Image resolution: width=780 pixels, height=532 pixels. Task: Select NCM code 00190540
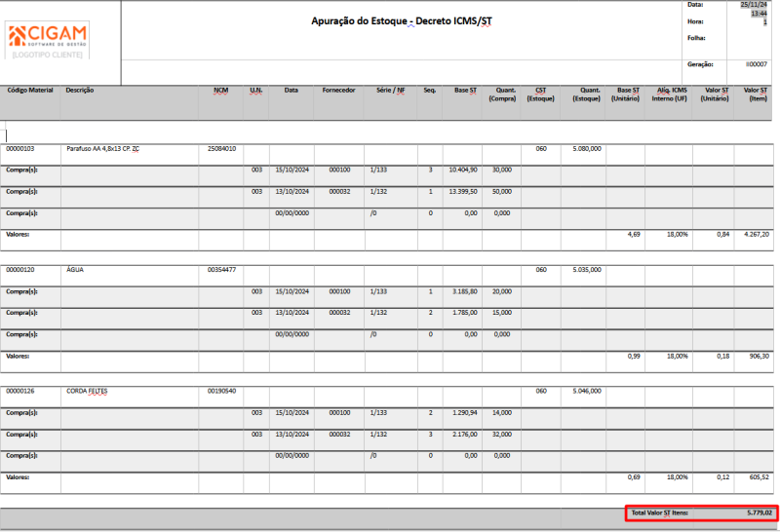222,392
